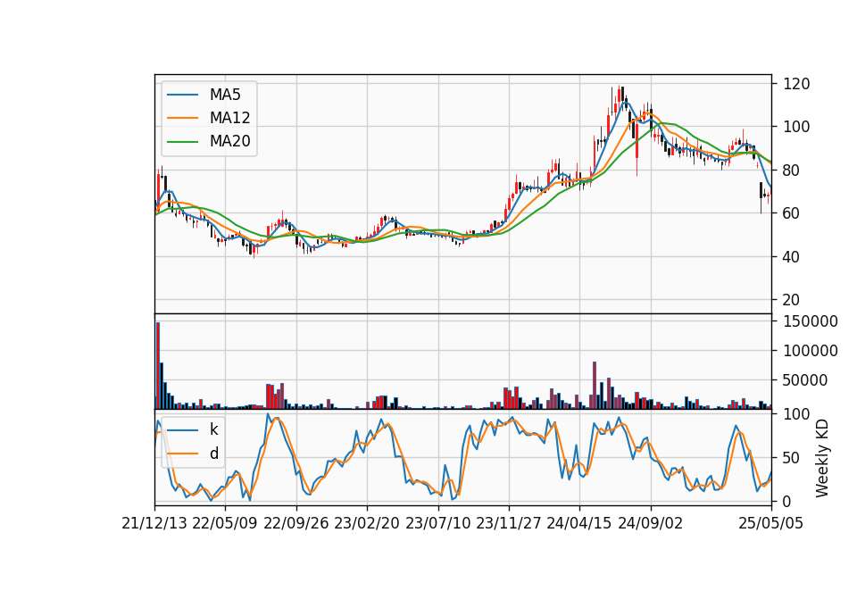Click the MA12 legend label
Viewport: 857px width, 616px height.
(x=229, y=118)
